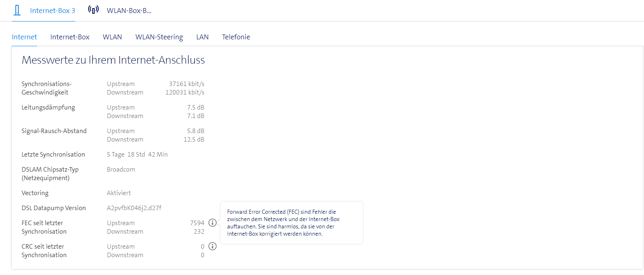Click the info icon beside CRC values
This screenshot has width=644, height=275.
coord(212,246)
